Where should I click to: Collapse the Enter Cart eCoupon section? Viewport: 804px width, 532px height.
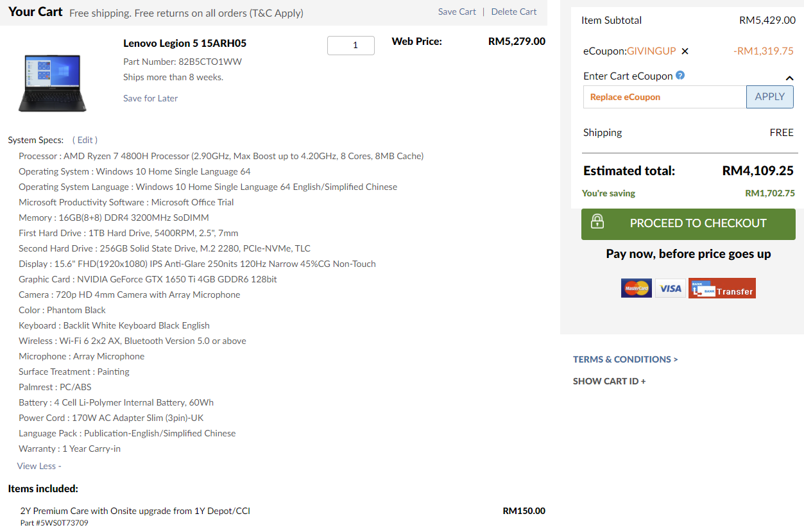789,78
